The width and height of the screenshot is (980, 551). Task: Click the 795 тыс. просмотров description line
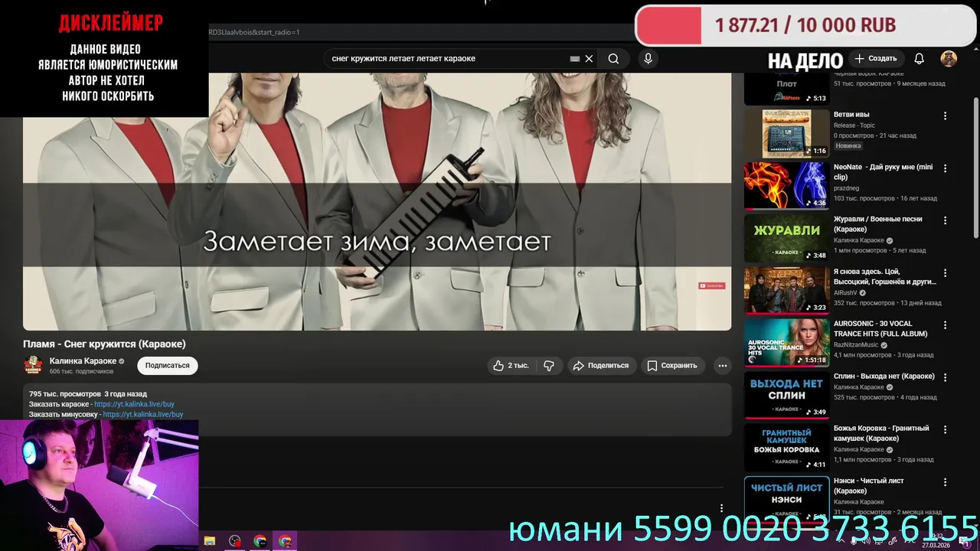[88, 394]
